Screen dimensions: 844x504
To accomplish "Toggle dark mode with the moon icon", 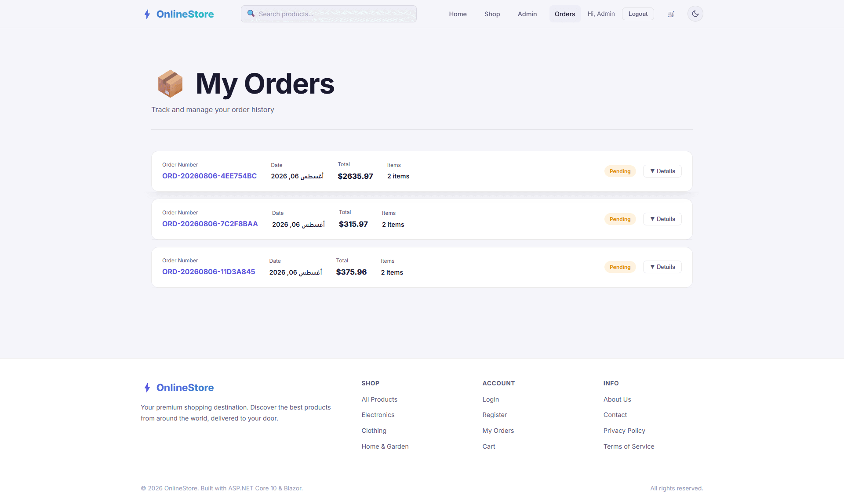I will [695, 14].
